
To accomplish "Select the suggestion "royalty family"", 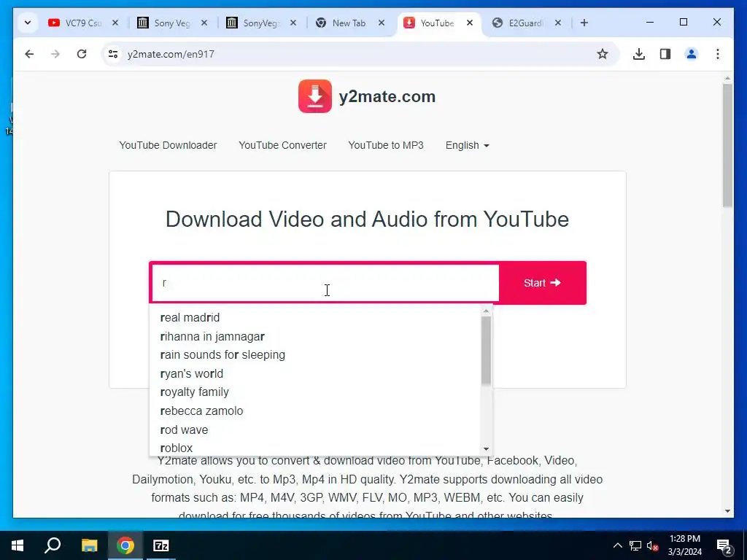I will 194,392.
